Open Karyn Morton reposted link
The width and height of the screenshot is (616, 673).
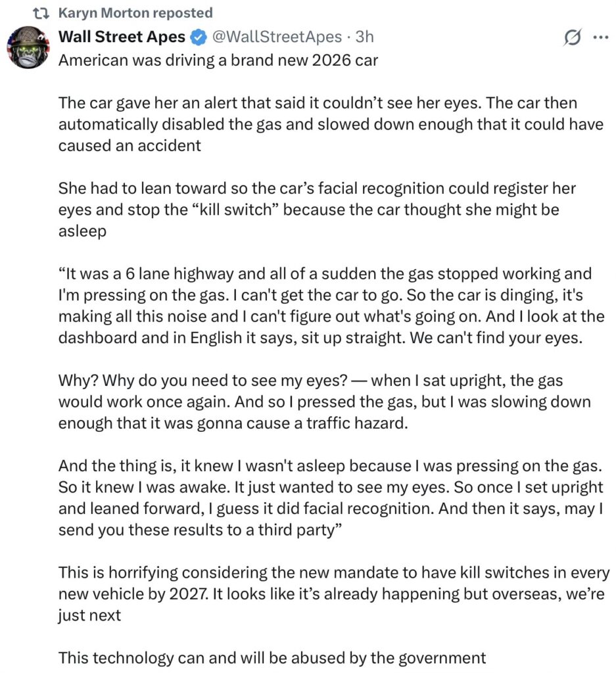click(x=135, y=13)
